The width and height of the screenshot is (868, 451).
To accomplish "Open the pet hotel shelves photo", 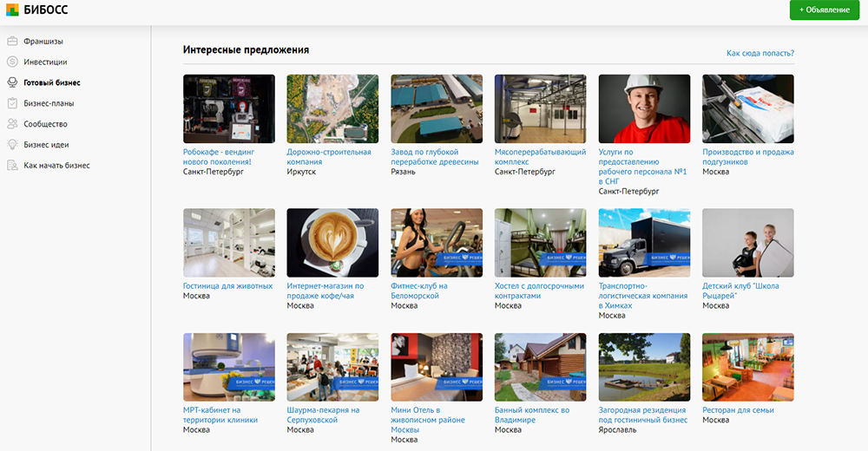I will (229, 243).
